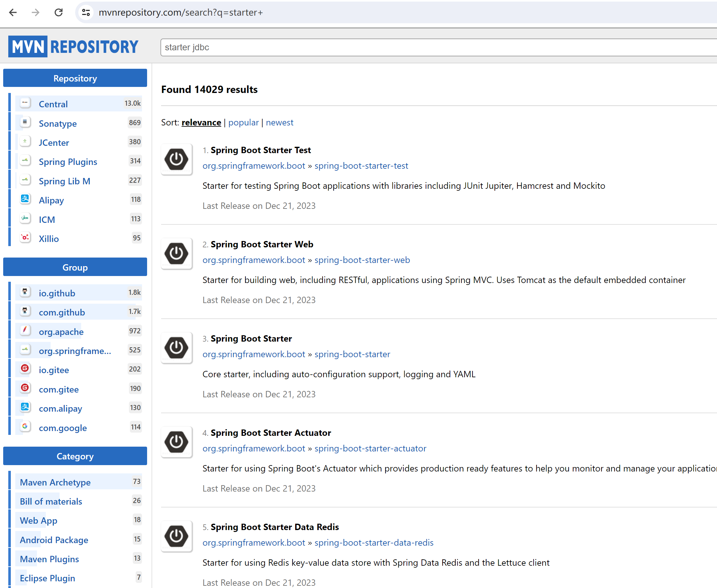Reload the page
The image size is (717, 588).
point(59,12)
